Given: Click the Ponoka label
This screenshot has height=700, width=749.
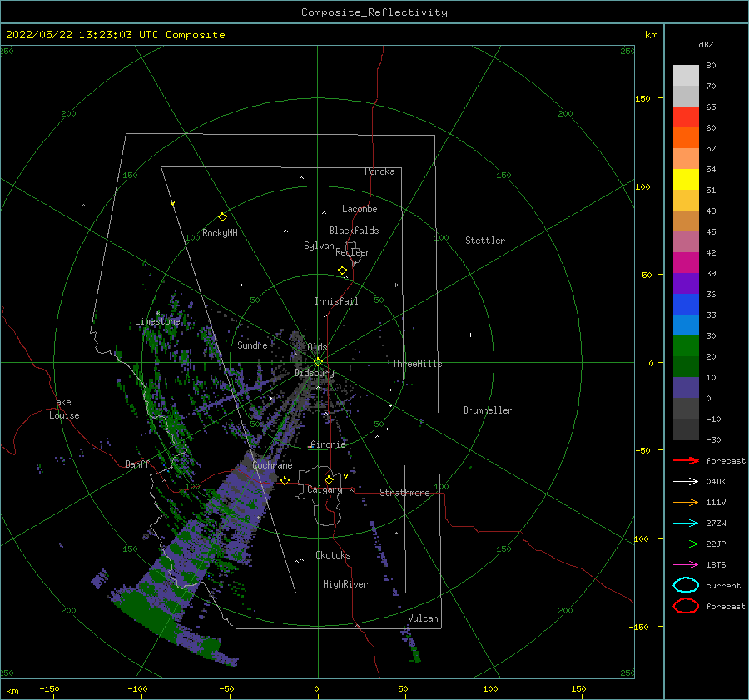Looking at the screenshot, I should 379,171.
